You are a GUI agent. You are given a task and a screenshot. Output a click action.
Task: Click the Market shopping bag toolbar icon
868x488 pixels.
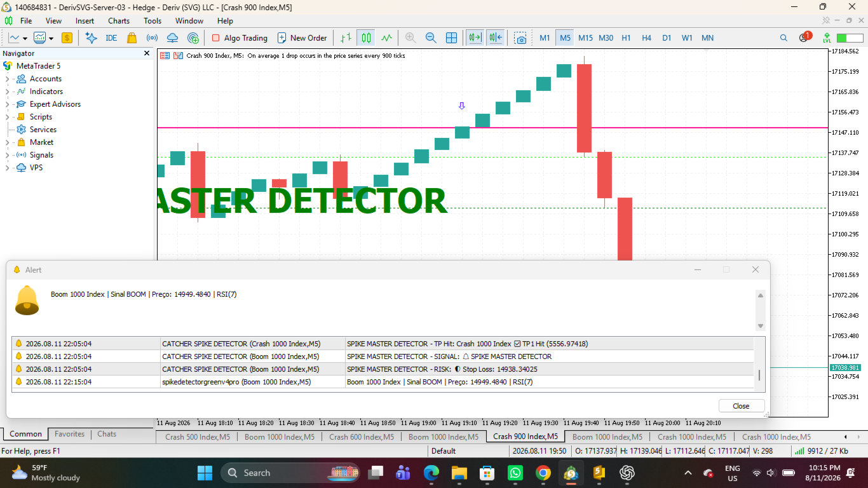pos(132,38)
